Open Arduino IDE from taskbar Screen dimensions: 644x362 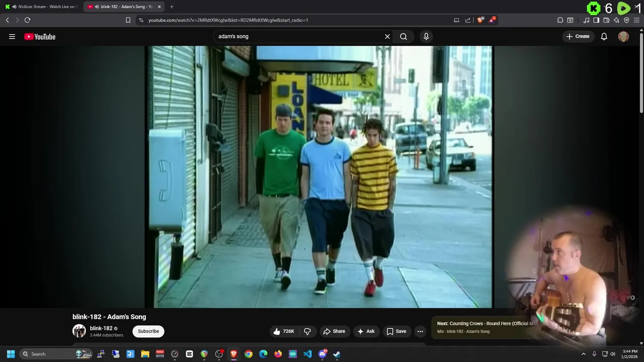[x=293, y=354]
